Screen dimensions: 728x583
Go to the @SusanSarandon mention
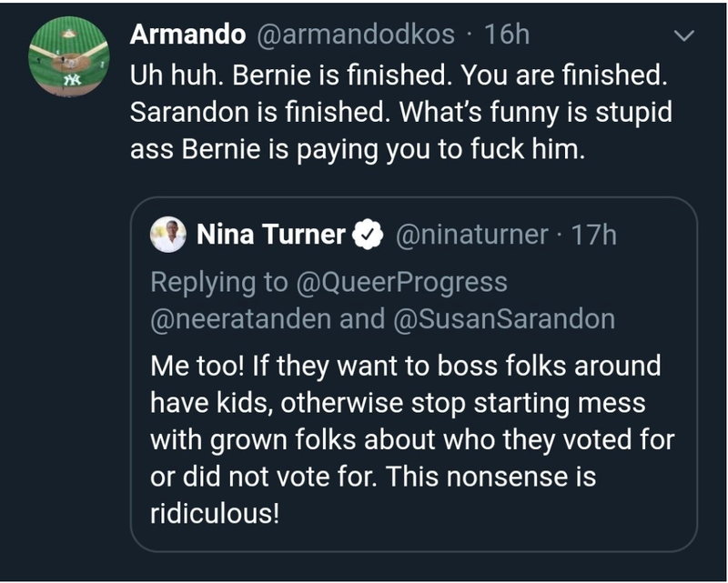click(x=504, y=319)
